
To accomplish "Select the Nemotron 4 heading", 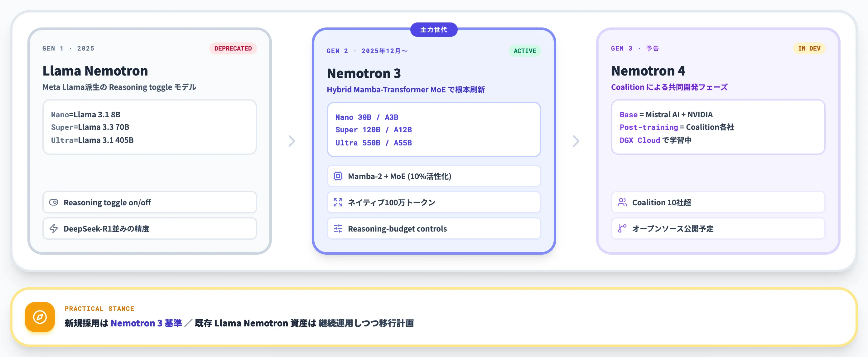I will pos(648,71).
